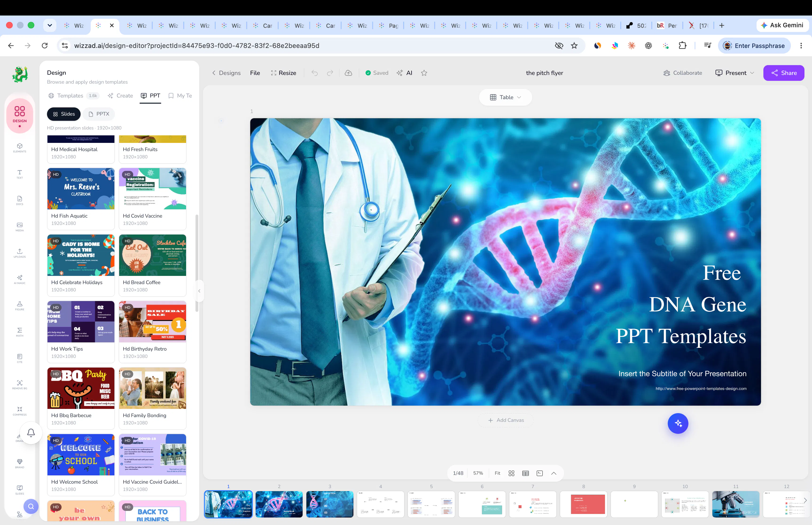Select the Hd Covid Vaccine template
This screenshot has width=812, height=525.
pyautogui.click(x=153, y=199)
